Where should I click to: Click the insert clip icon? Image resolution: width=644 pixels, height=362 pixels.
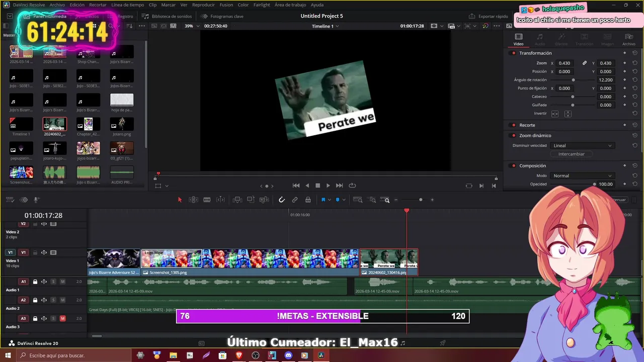(x=237, y=200)
